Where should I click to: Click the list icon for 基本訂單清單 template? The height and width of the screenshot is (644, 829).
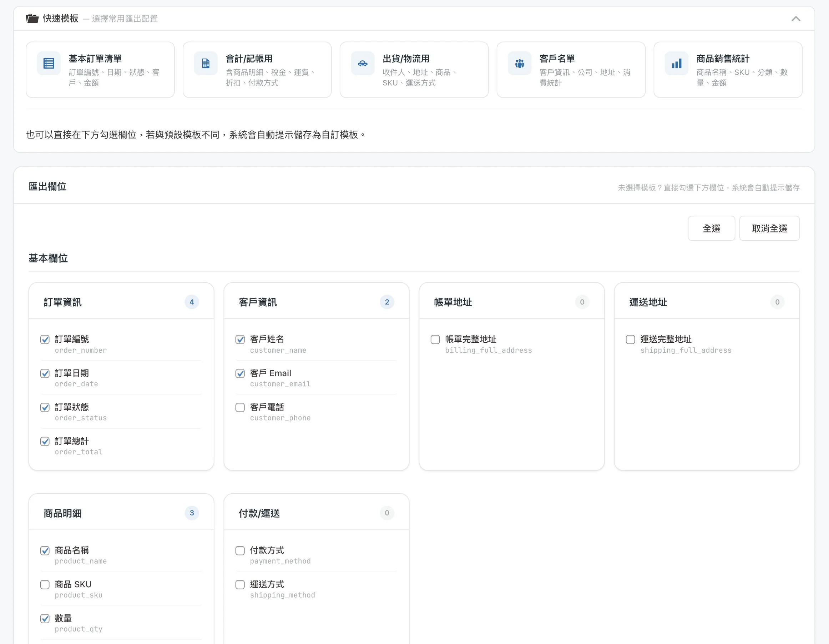49,63
